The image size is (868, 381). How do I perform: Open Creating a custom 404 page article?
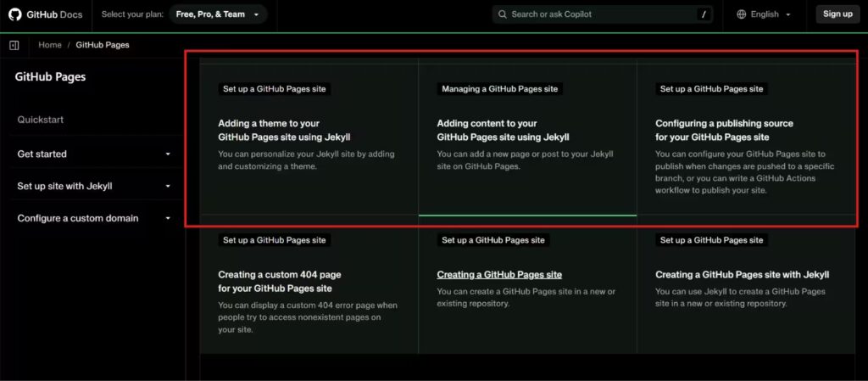pyautogui.click(x=280, y=282)
